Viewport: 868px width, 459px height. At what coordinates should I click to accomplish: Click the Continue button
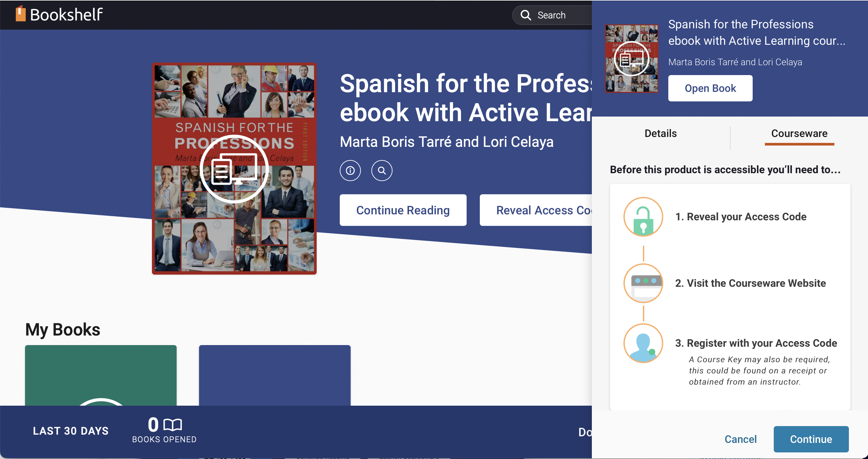pyautogui.click(x=811, y=439)
